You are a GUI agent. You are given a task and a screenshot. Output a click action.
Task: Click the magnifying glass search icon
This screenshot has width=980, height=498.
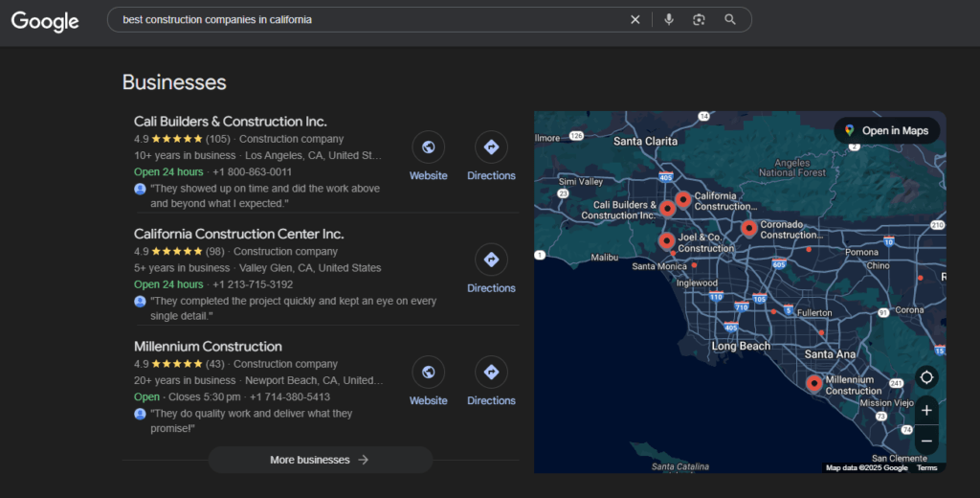pos(730,19)
